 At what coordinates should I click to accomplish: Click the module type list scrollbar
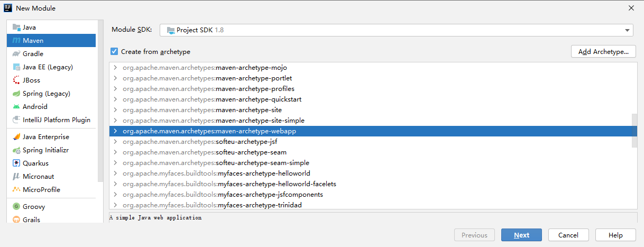click(100, 100)
